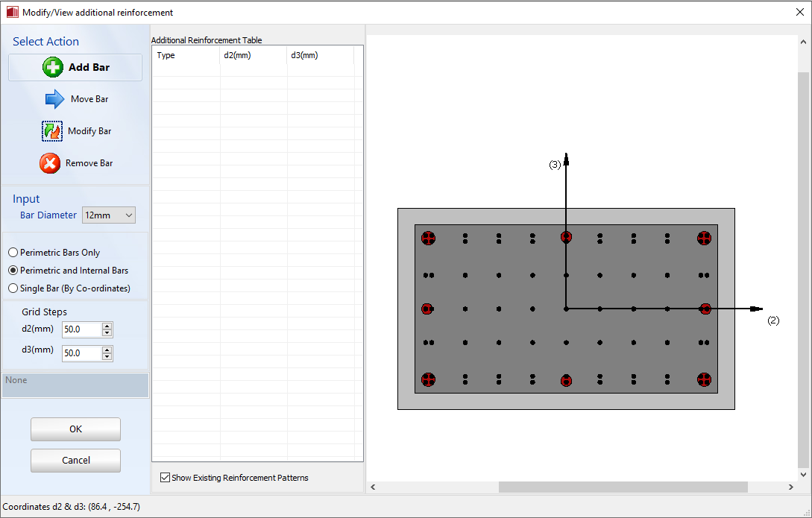The height and width of the screenshot is (518, 812).
Task: Click the Coordinates d2 & d3 status text
Action: (72, 507)
